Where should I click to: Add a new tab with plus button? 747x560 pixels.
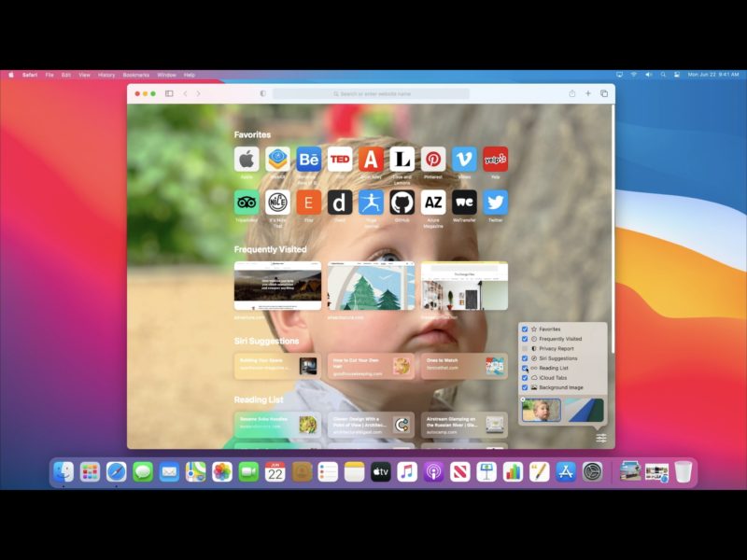(x=588, y=94)
